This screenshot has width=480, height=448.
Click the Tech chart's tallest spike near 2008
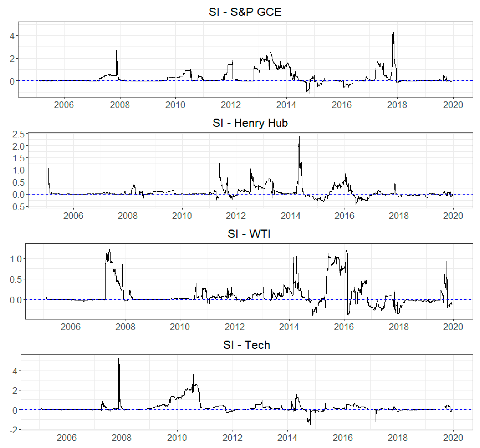[x=119, y=360]
